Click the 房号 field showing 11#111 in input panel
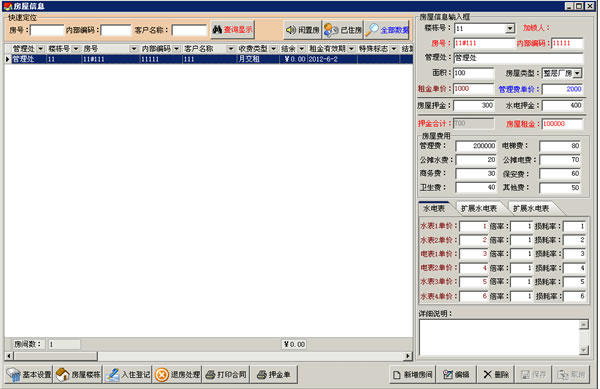This screenshot has width=600, height=389. [484, 44]
